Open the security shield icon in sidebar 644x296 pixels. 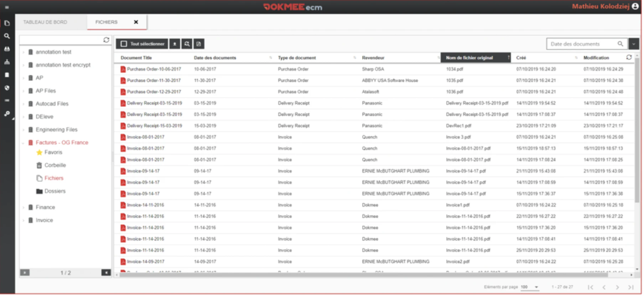7,88
